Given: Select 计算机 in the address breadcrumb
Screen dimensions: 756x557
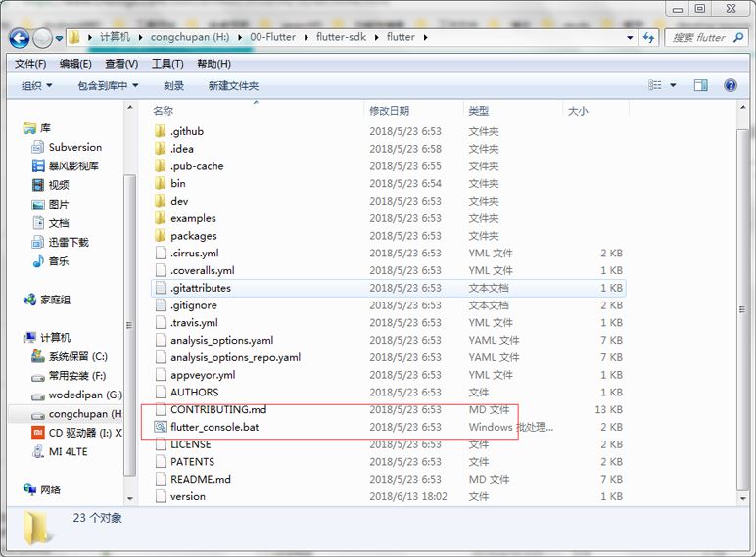Looking at the screenshot, I should coord(115,37).
